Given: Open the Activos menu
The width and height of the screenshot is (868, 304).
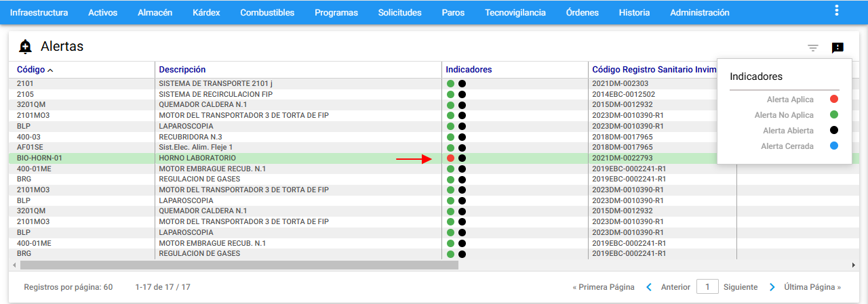Looking at the screenshot, I should [x=103, y=12].
